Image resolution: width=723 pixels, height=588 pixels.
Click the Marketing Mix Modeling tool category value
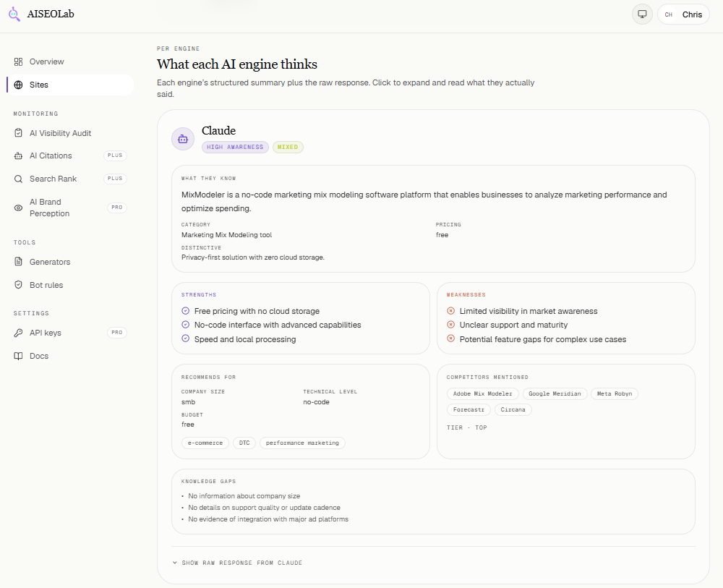pos(227,235)
